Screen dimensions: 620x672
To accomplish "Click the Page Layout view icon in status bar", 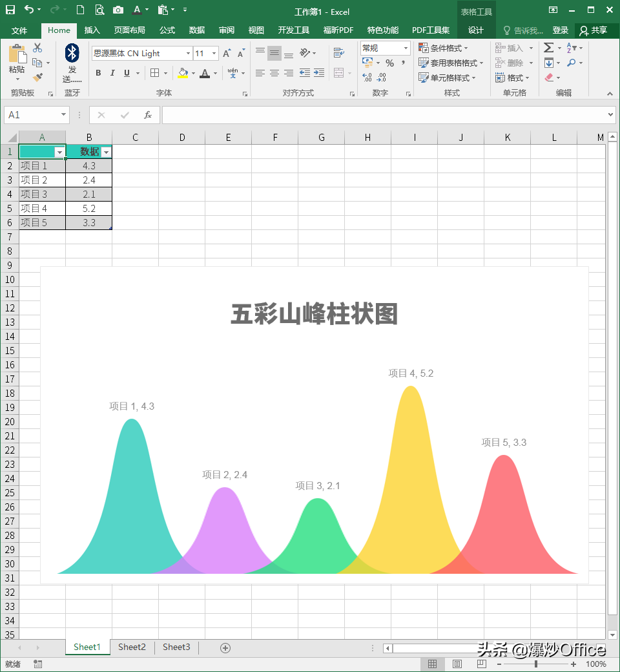I will 457,664.
